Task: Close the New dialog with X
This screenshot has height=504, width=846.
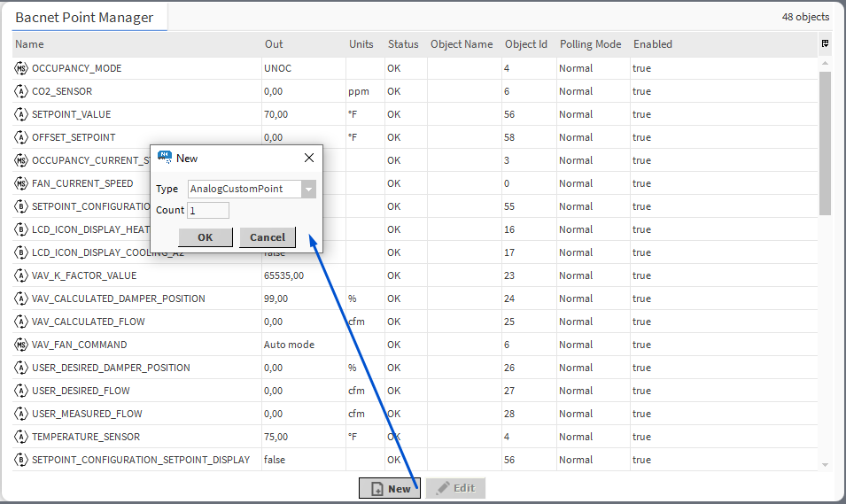Action: tap(309, 158)
